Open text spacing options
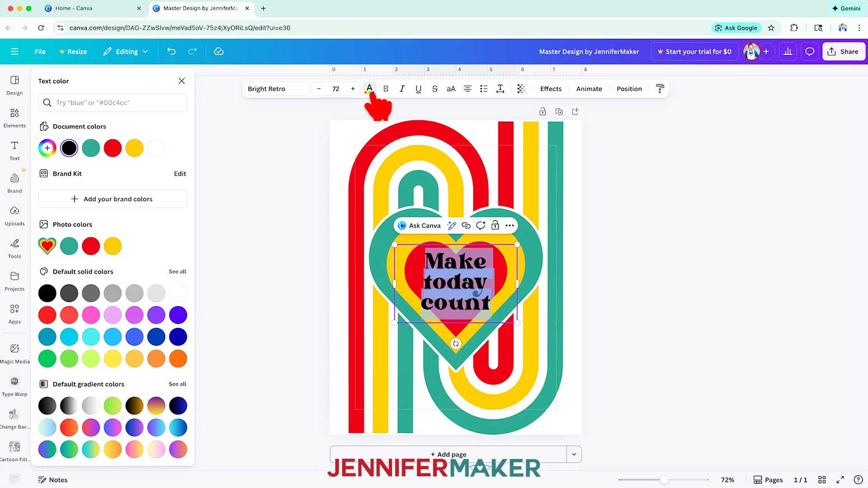This screenshot has width=868, height=488. (500, 89)
